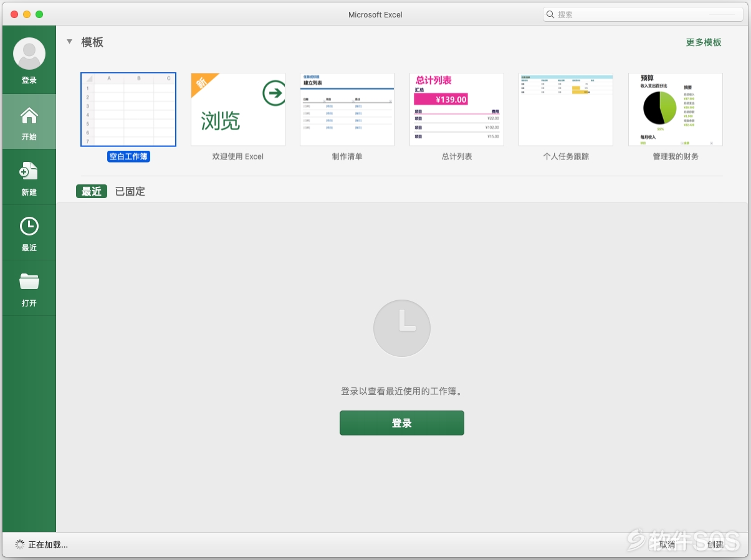Image resolution: width=751 pixels, height=560 pixels.
Task: Collapse the 模板 section triangle
Action: (x=70, y=42)
